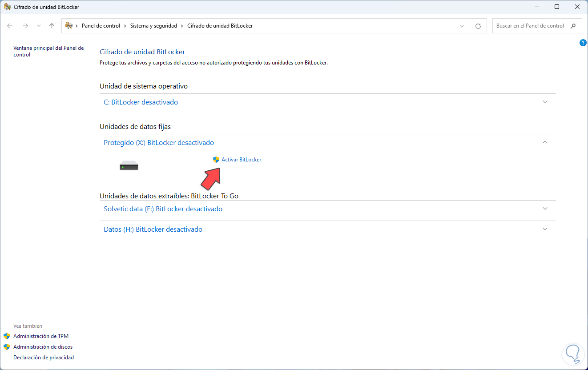Click the first breadcrumb separator arrow
The width and height of the screenshot is (588, 370).
[77, 26]
